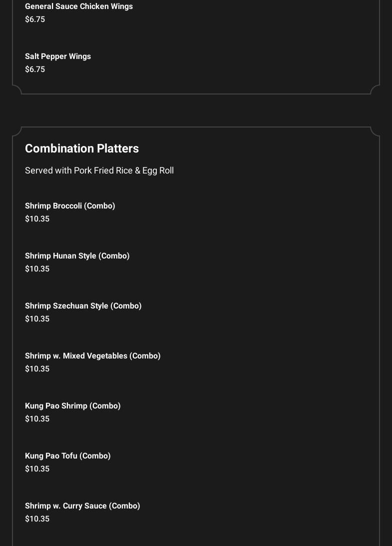392x546 pixels.
Task: Open Shrimp w. Curry Sauce (Combo)
Action: click(x=82, y=506)
